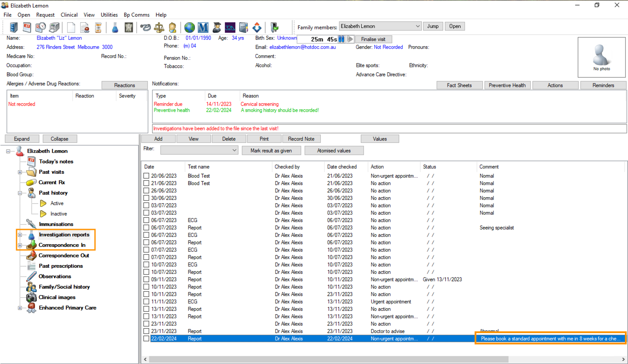
Task: Open Today's notes in patient tree
Action: (56, 162)
